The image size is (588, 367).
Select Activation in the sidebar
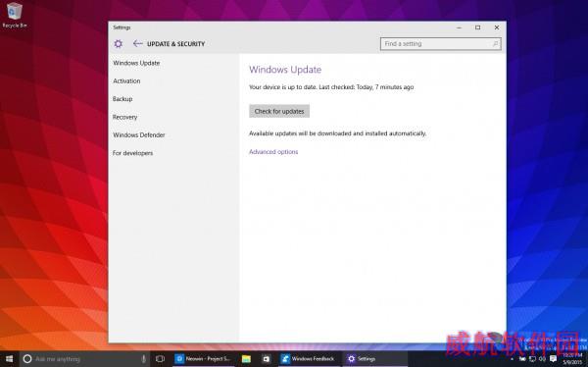126,81
